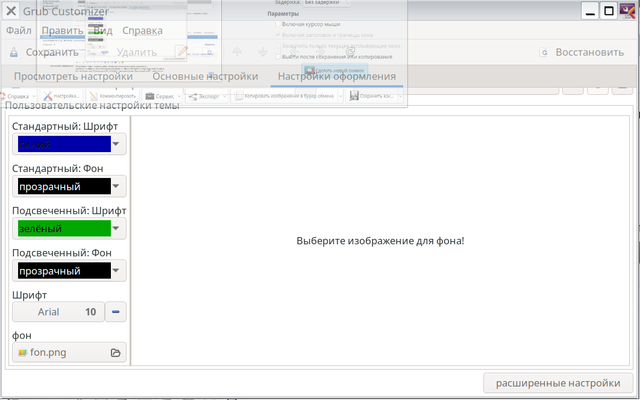Screen dimensions: 640x400
Task: Click the blue синий color swatch
Action: [64, 144]
